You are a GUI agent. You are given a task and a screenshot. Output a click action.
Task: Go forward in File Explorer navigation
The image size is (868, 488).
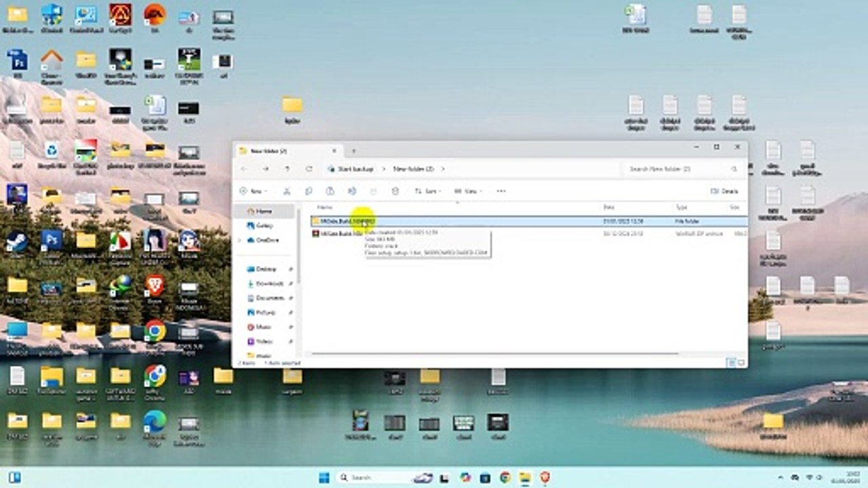pos(266,169)
